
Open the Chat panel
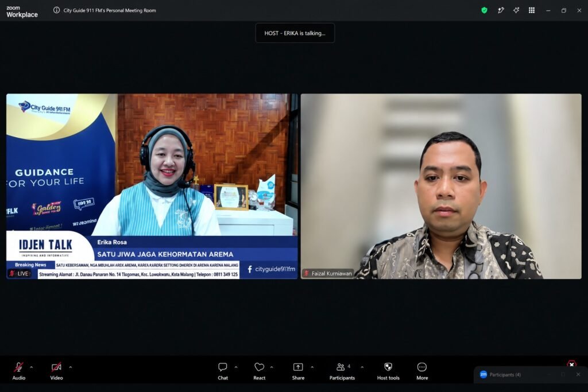[x=223, y=371]
